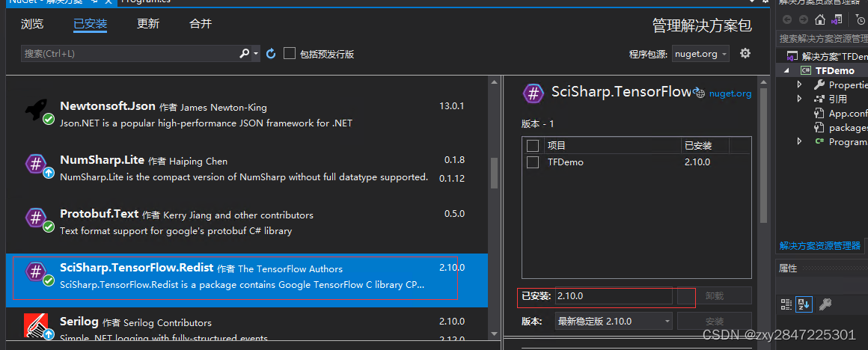
Task: Click the Program.cs C# file icon
Action: pyautogui.click(x=819, y=141)
